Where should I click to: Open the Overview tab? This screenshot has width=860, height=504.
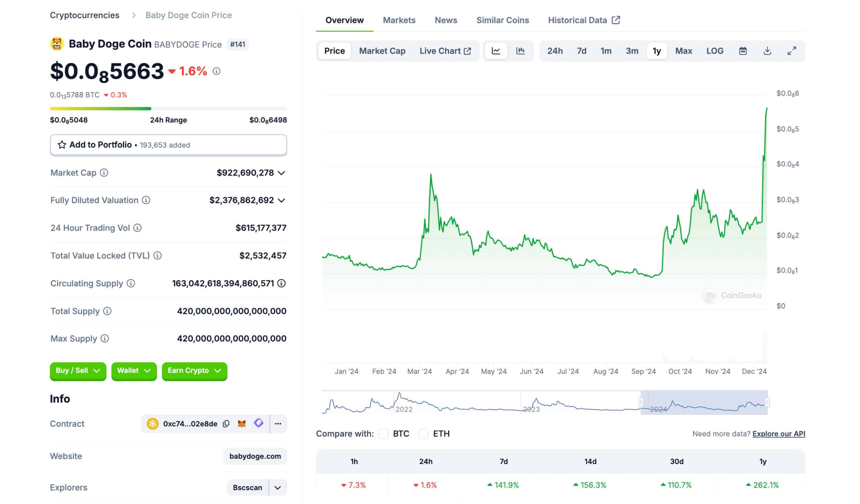344,20
